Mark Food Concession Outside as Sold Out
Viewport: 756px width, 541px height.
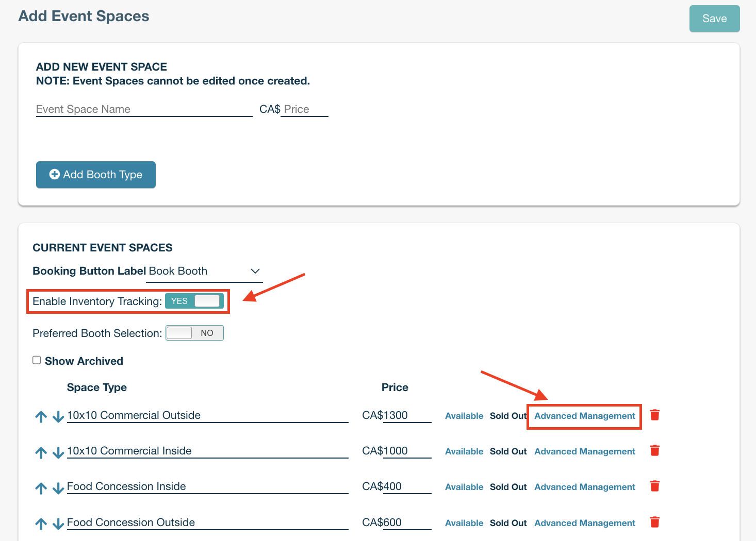508,523
